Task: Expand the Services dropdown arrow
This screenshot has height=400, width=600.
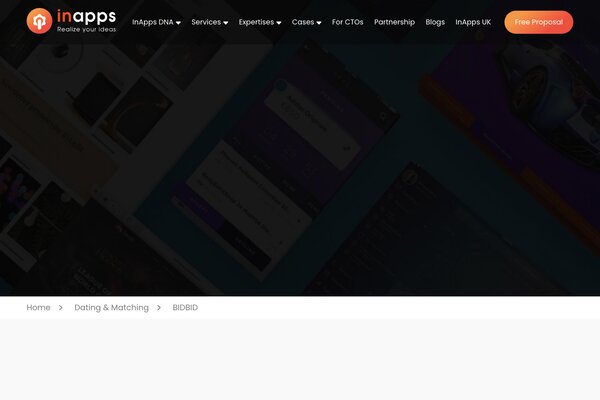Action: [x=226, y=23]
